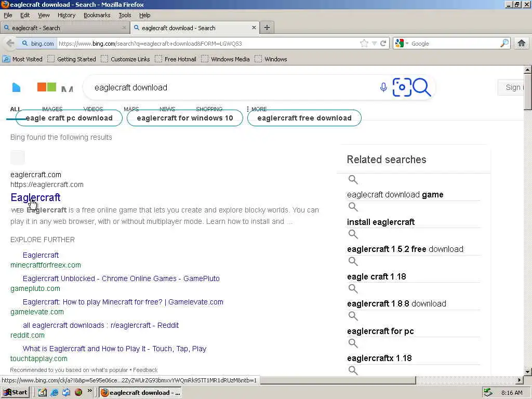The image size is (532, 399).
Task: Search related 'eaglecraft download game'
Action: (395, 195)
